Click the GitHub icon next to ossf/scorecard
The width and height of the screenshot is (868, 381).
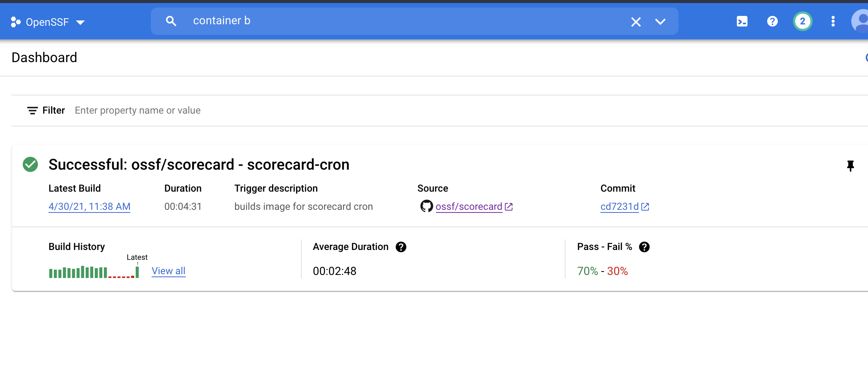coord(426,206)
